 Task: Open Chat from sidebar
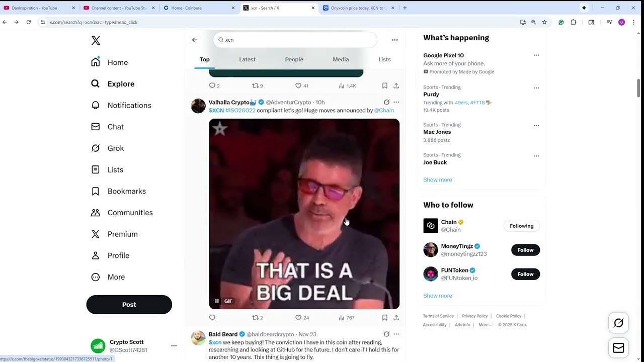(107, 127)
